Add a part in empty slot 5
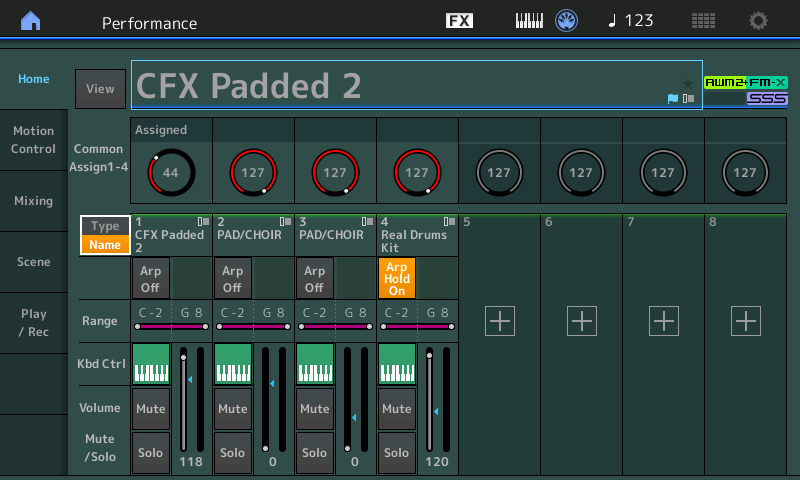The width and height of the screenshot is (800, 480). point(499,321)
